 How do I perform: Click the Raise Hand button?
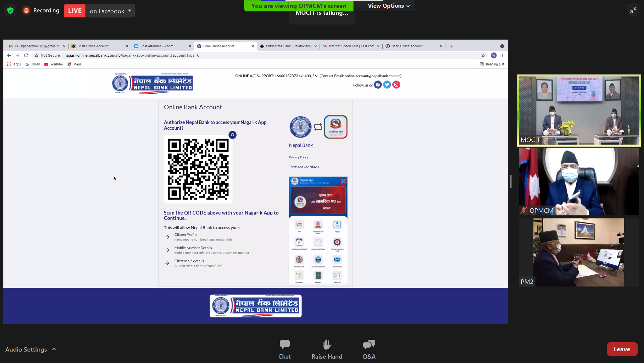pos(327,349)
